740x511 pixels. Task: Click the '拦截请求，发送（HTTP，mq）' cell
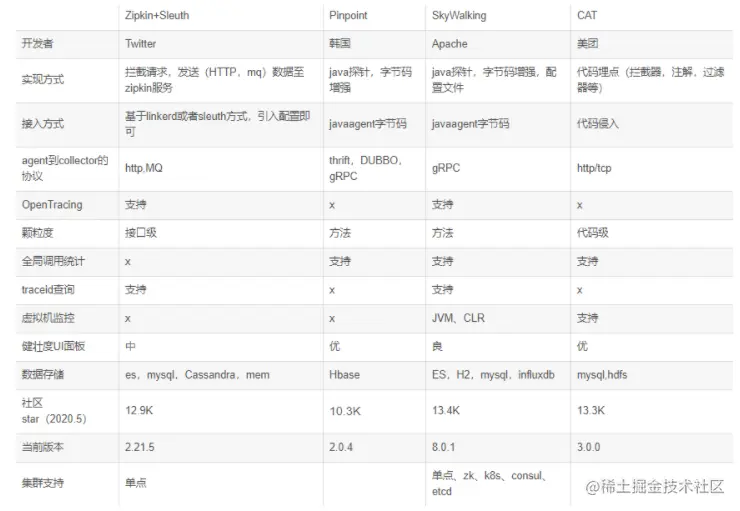pyautogui.click(x=214, y=79)
